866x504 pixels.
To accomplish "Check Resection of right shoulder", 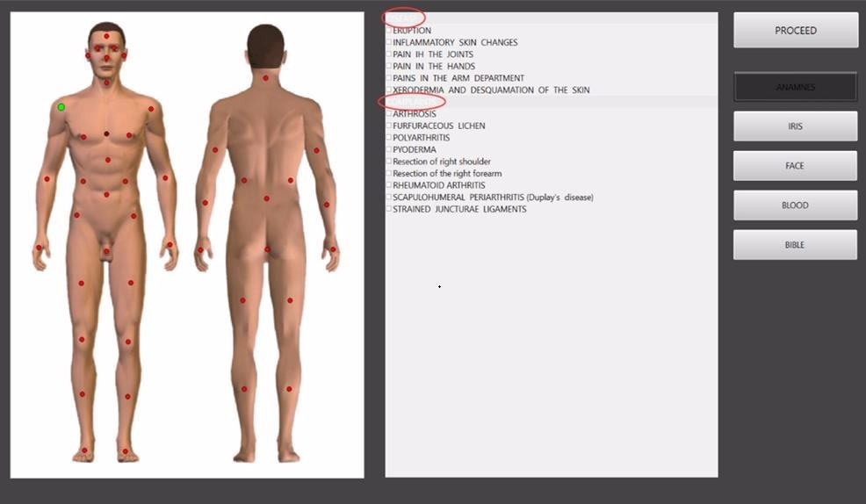I will [x=389, y=162].
